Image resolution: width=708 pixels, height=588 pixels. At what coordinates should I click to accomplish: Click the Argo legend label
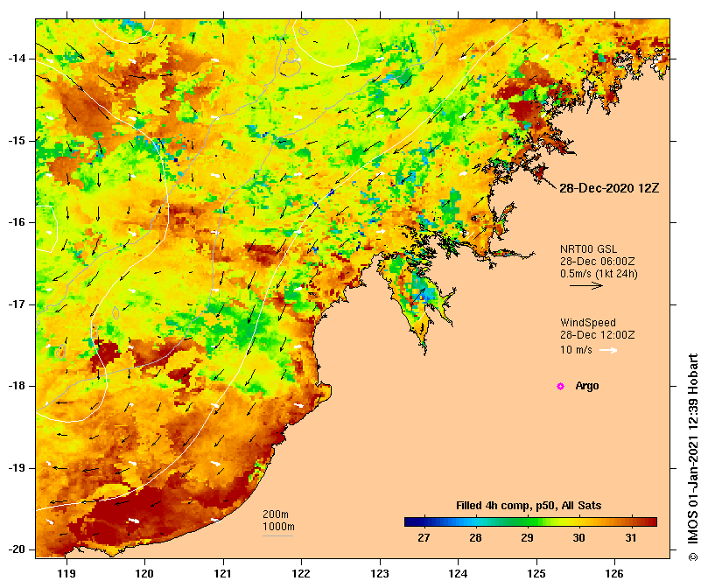coord(587,386)
